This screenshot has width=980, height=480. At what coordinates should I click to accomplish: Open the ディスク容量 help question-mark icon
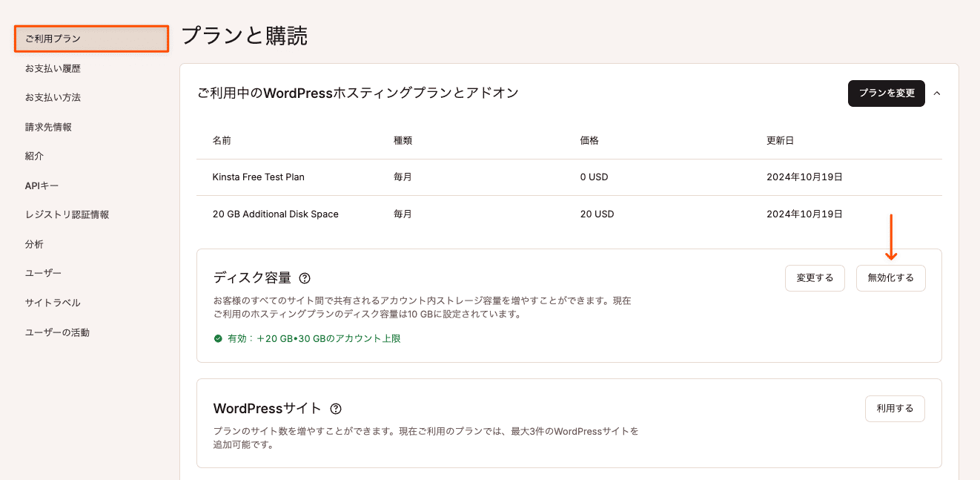pyautogui.click(x=305, y=278)
